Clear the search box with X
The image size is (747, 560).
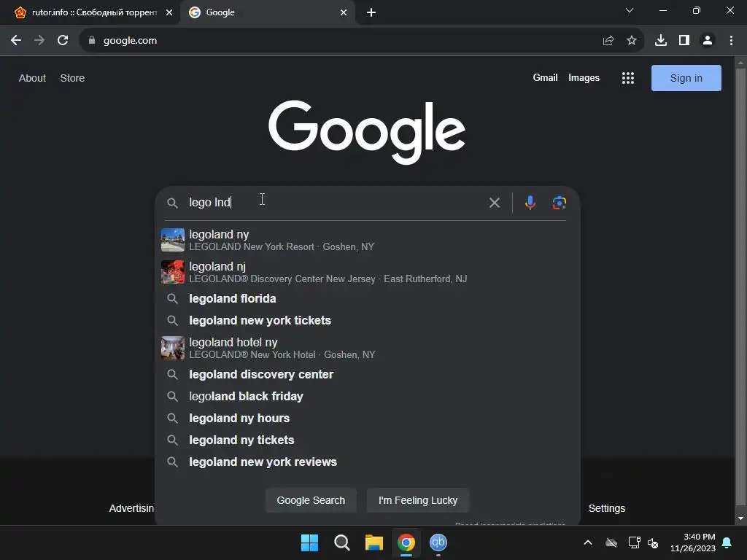pyautogui.click(x=495, y=203)
